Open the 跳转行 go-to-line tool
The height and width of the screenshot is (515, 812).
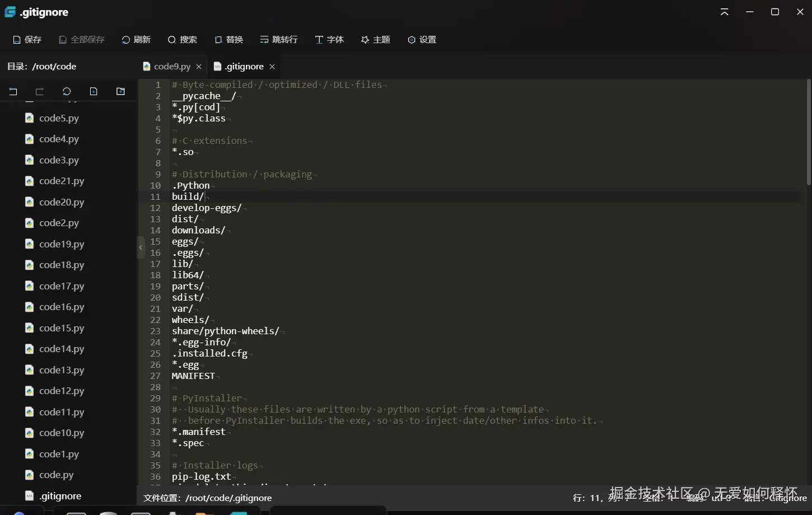278,40
